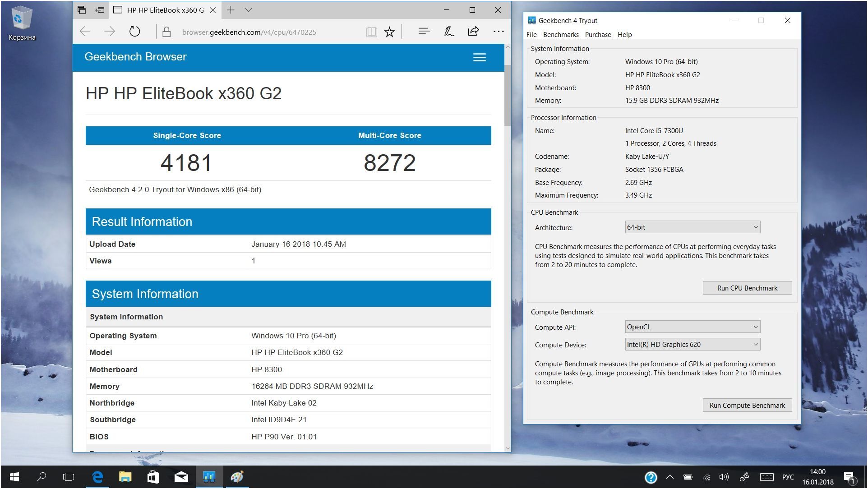The width and height of the screenshot is (868, 489).
Task: Click the star to add favorite
Action: pyautogui.click(x=389, y=31)
